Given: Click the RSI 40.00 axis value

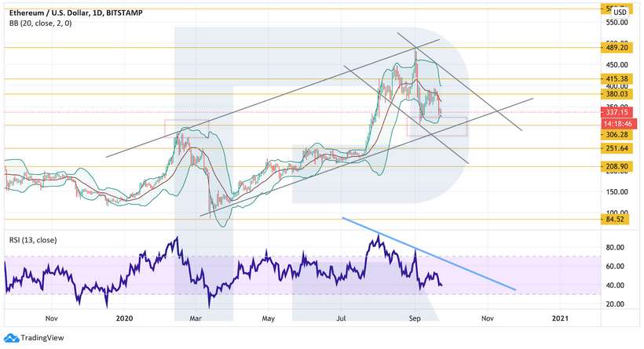Looking at the screenshot, I should (x=615, y=285).
